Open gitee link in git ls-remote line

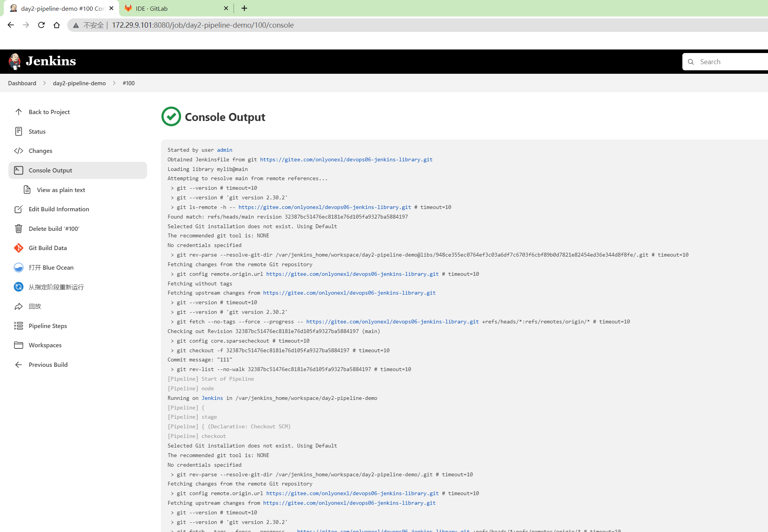point(325,207)
